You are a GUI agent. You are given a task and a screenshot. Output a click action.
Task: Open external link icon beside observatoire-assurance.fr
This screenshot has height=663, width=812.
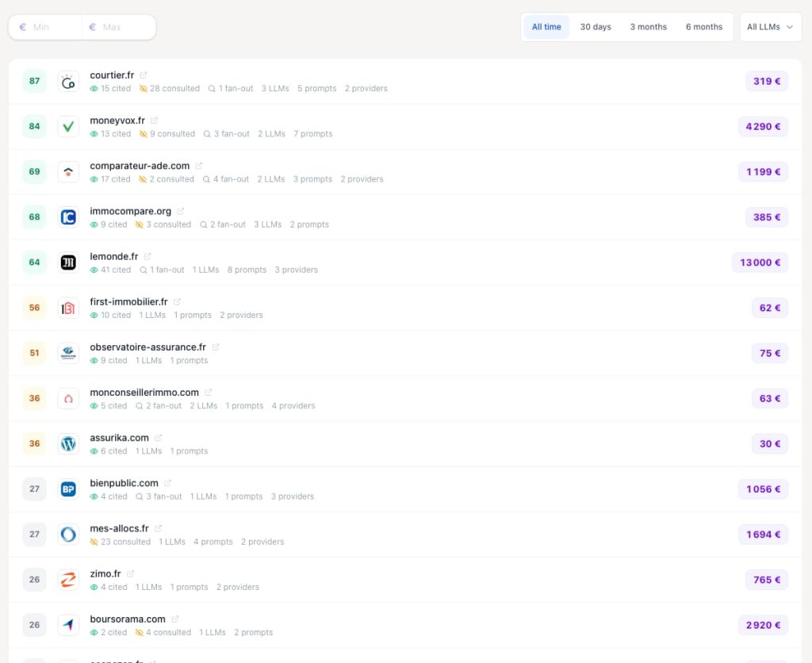[216, 347]
